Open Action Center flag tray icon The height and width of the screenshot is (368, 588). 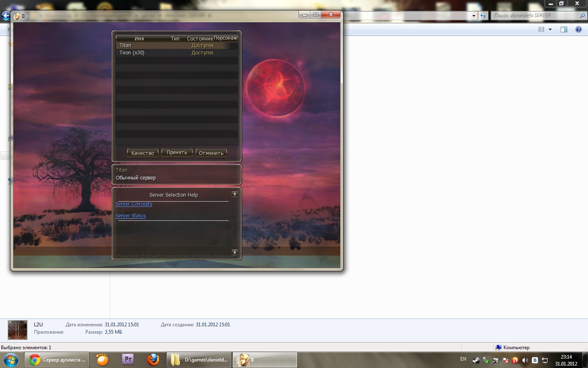tap(506, 360)
